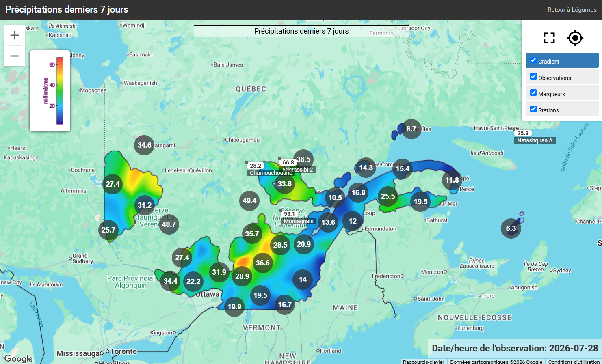Zoom out of the map

point(15,56)
